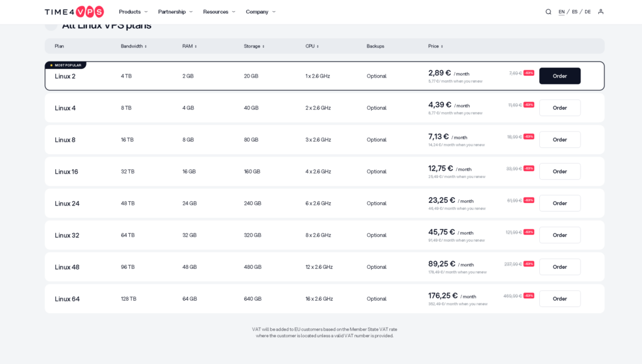
Task: Sort plans by Storage column
Action: click(254, 46)
